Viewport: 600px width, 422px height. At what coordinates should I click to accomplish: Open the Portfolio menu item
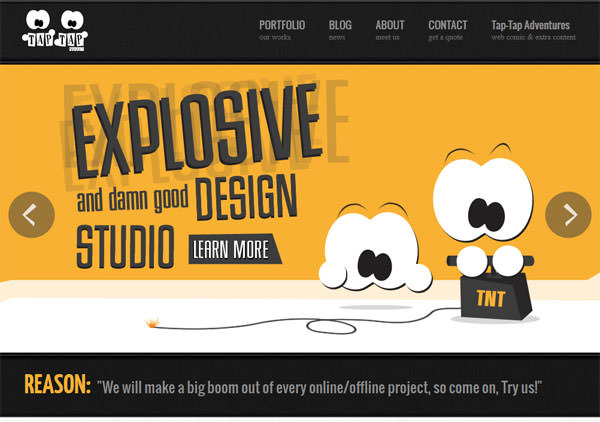click(282, 30)
